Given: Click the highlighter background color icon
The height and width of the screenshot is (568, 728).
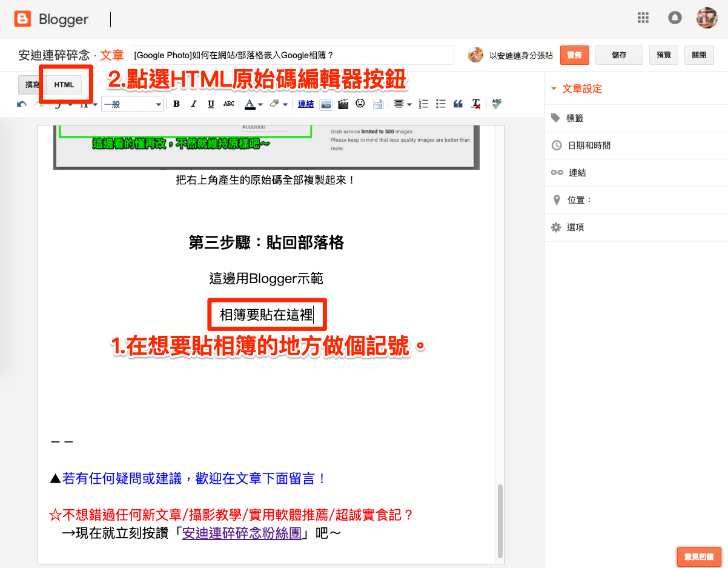Looking at the screenshot, I should point(275,104).
